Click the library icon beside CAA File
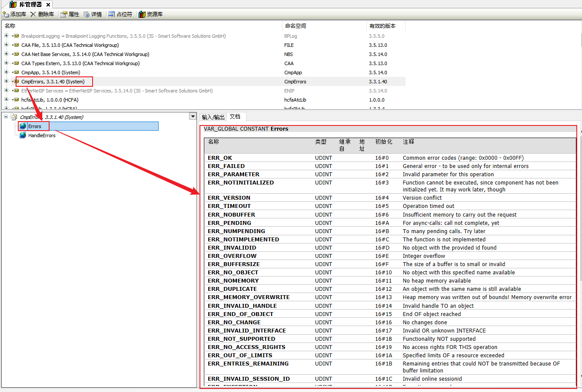Image resolution: width=582 pixels, height=392 pixels. (x=16, y=45)
